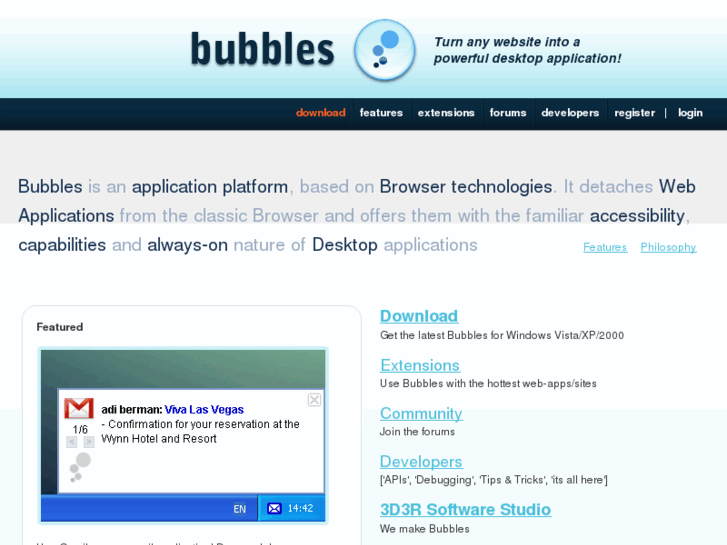Click the 'Join the forums' text

tap(417, 432)
